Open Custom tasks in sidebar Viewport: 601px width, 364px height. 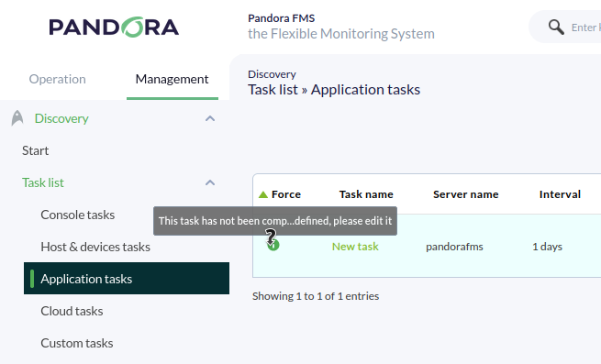pyautogui.click(x=77, y=343)
